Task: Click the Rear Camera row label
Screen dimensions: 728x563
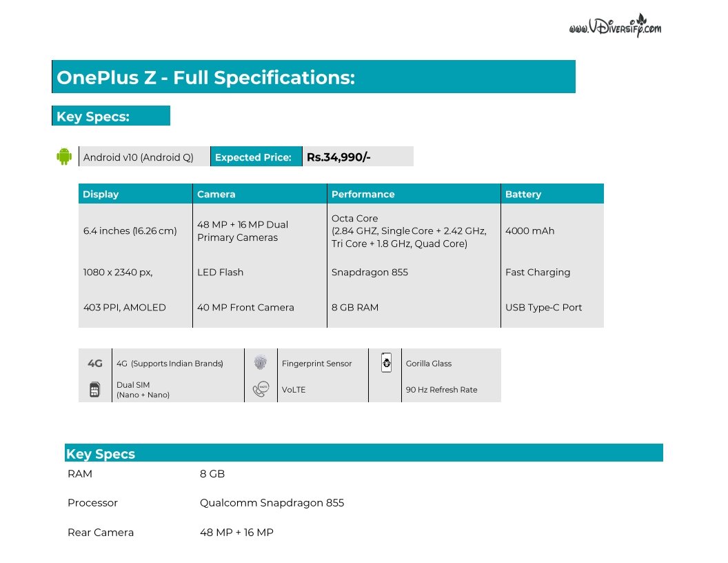Action: [x=100, y=533]
